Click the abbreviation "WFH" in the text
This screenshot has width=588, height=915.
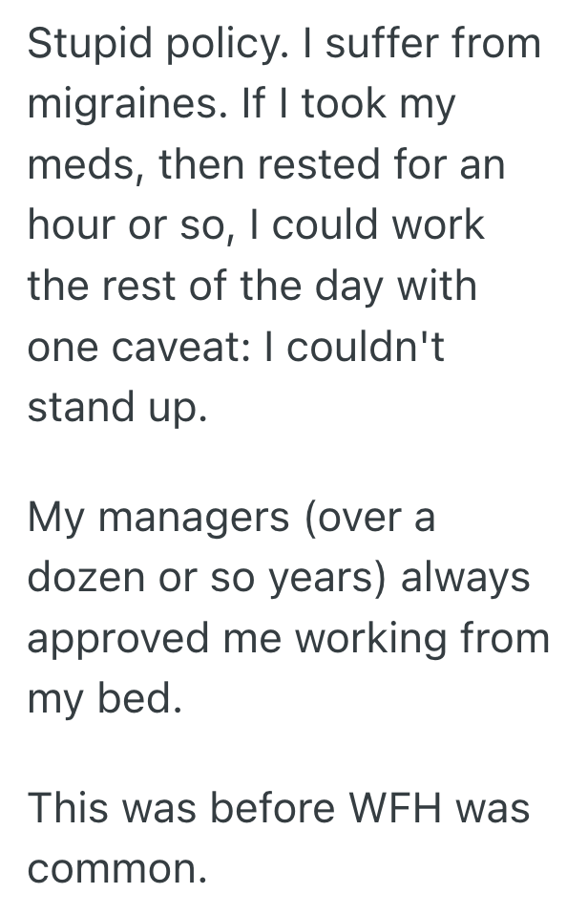coord(407,810)
